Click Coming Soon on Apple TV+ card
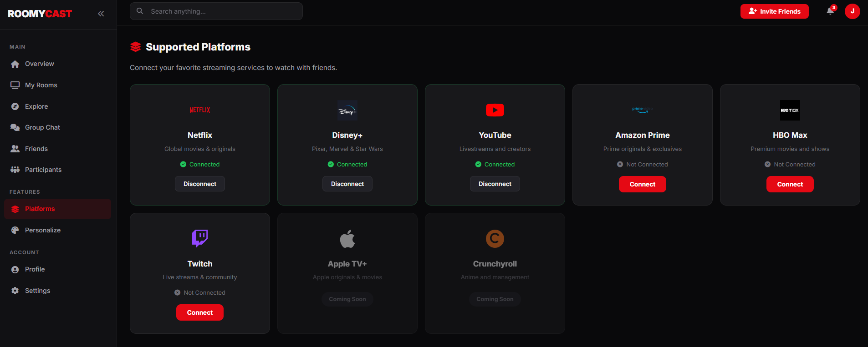This screenshot has height=347, width=868. click(347, 299)
